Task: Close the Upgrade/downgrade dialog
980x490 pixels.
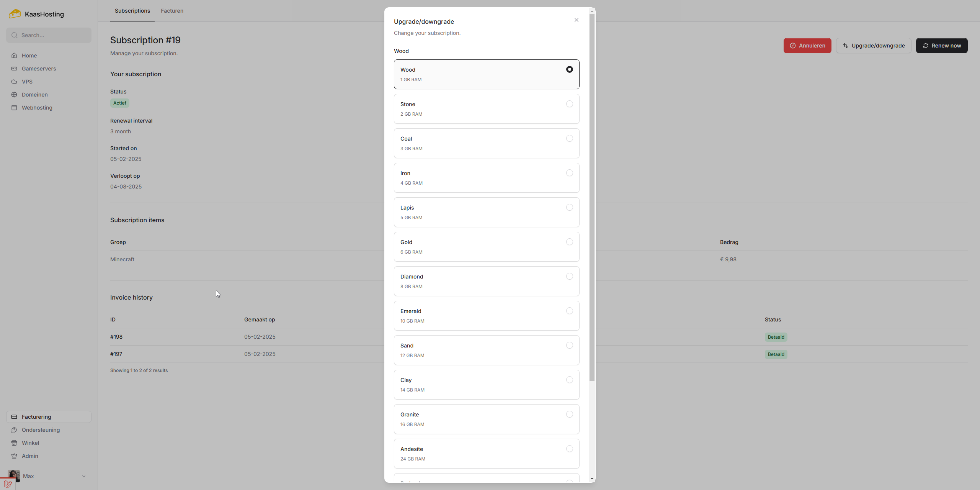Action: coord(576,20)
